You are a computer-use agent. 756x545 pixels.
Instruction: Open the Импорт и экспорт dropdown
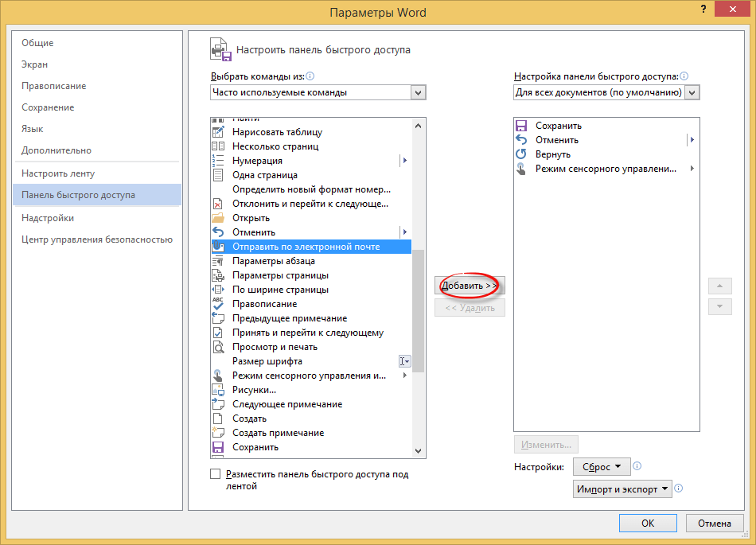(622, 489)
